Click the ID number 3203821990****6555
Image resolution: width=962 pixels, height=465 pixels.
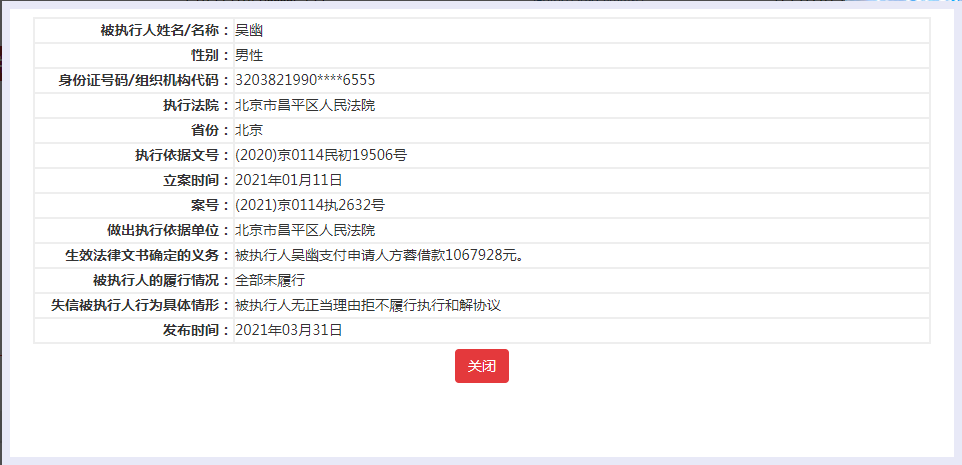(305, 80)
